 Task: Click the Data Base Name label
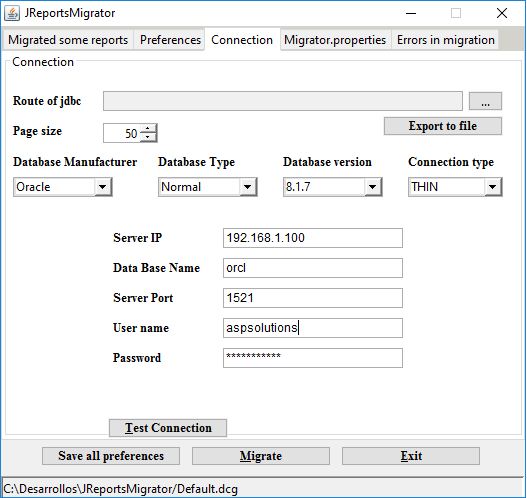point(156,268)
